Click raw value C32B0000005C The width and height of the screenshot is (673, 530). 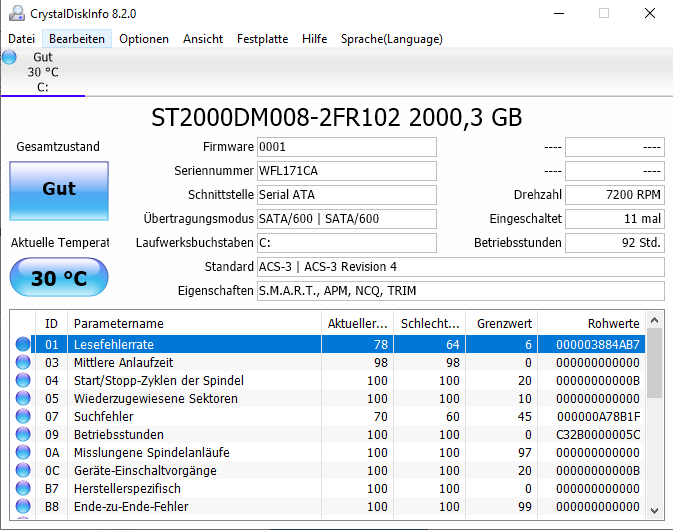click(x=598, y=435)
